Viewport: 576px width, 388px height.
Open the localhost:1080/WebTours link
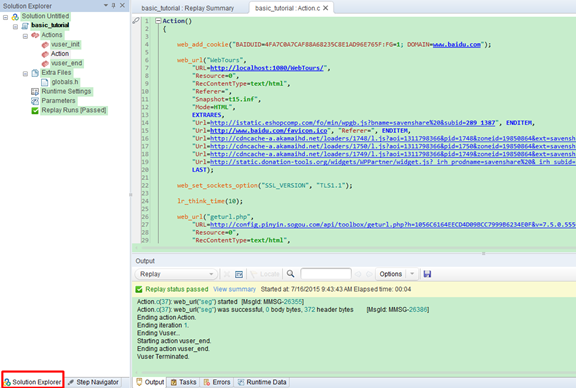(x=267, y=68)
